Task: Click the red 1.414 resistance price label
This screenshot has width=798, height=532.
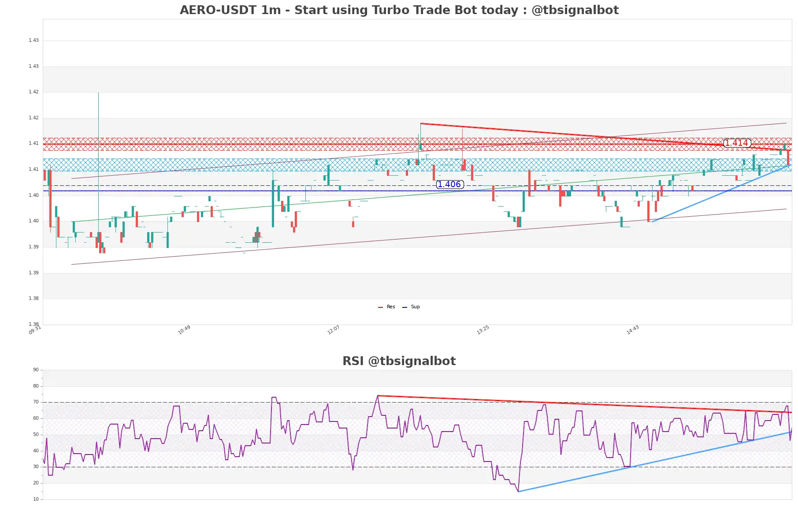Action: point(737,143)
